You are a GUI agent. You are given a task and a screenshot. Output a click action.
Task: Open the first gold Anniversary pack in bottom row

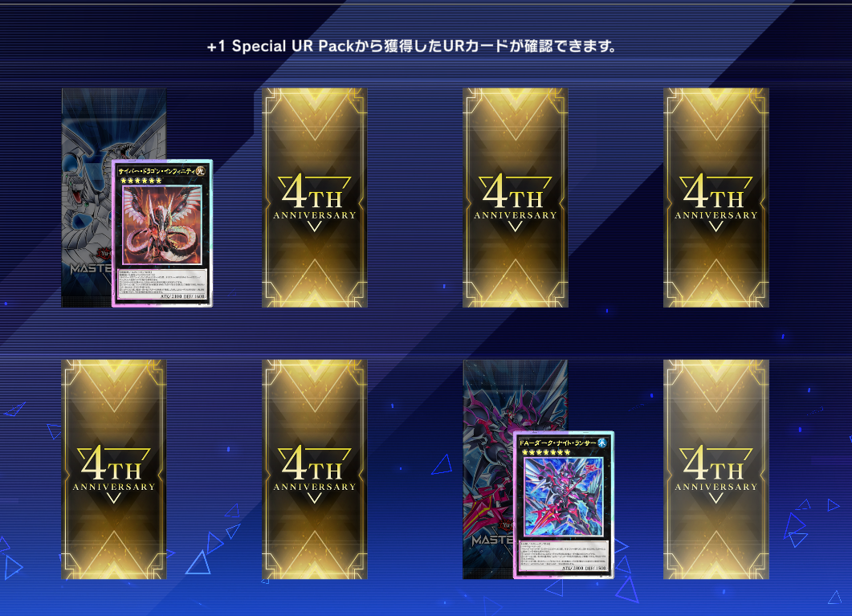tap(114, 469)
